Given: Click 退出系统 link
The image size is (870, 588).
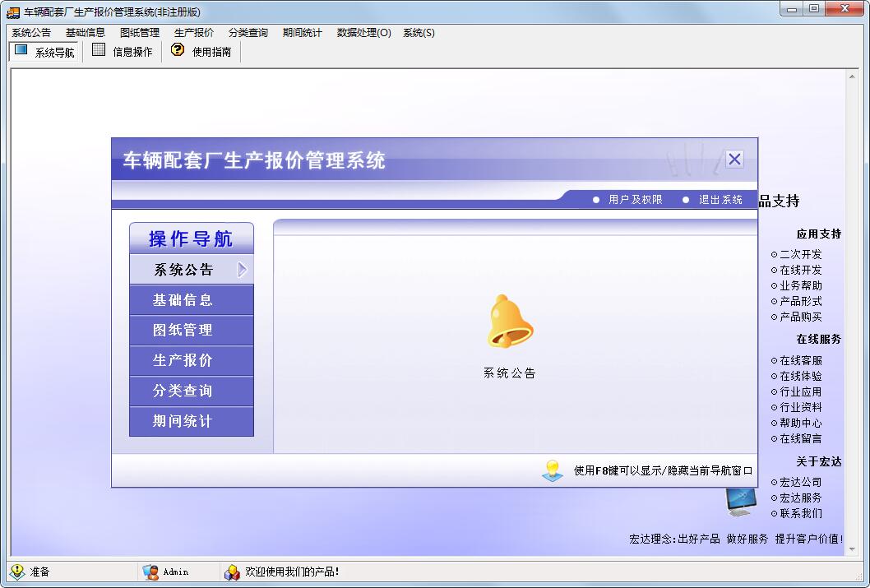Looking at the screenshot, I should 720,200.
